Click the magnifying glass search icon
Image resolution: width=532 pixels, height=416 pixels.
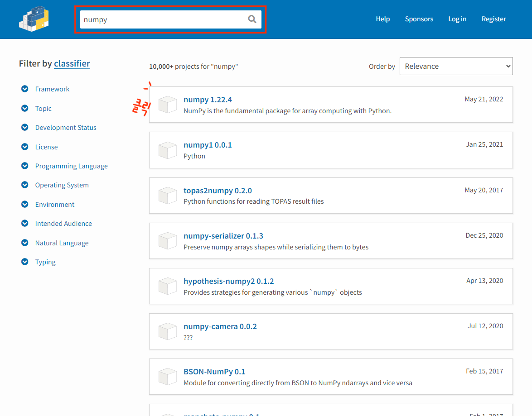[252, 19]
